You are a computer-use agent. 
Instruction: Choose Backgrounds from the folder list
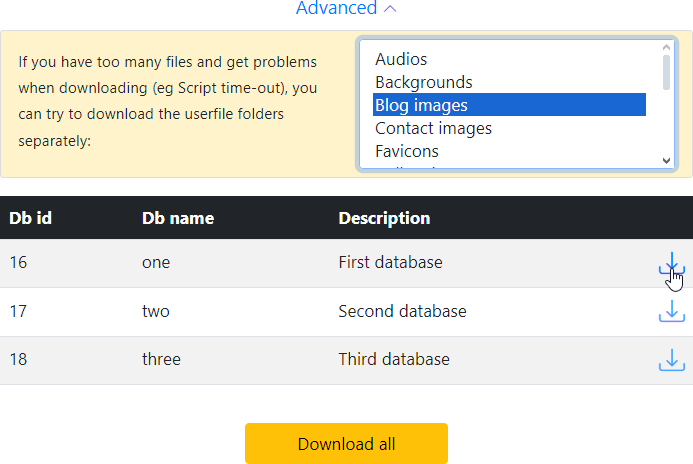click(x=423, y=82)
